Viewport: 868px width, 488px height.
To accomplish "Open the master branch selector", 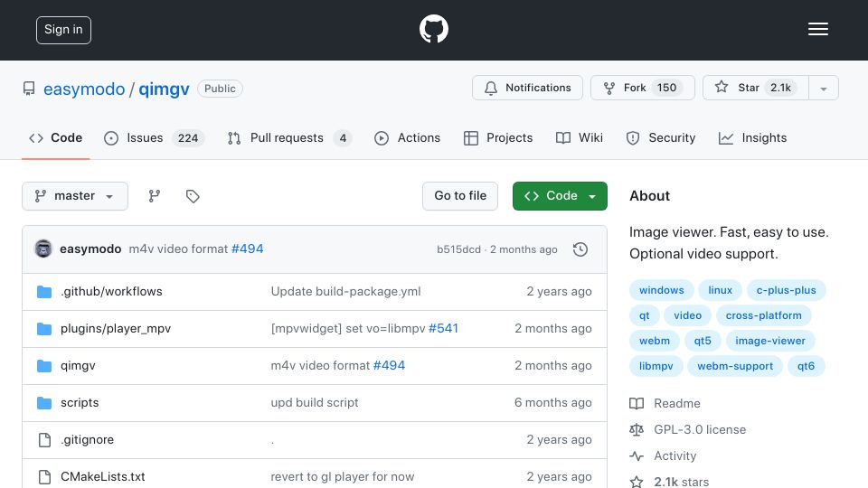I will [75, 196].
